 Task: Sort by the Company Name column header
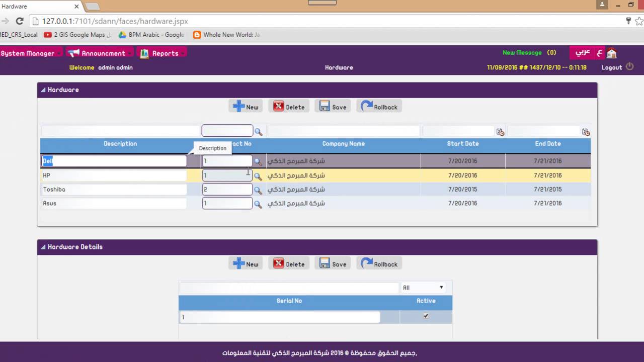[x=344, y=144]
